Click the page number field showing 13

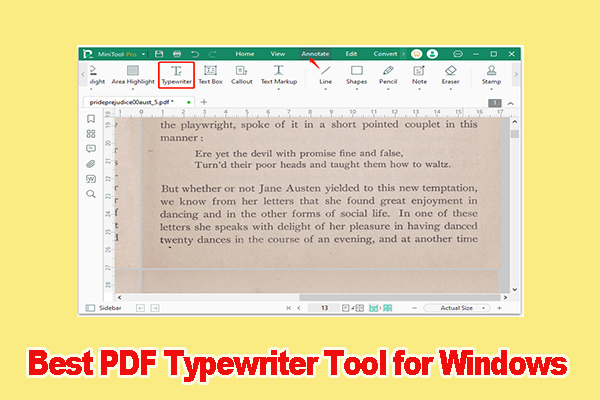click(x=324, y=308)
